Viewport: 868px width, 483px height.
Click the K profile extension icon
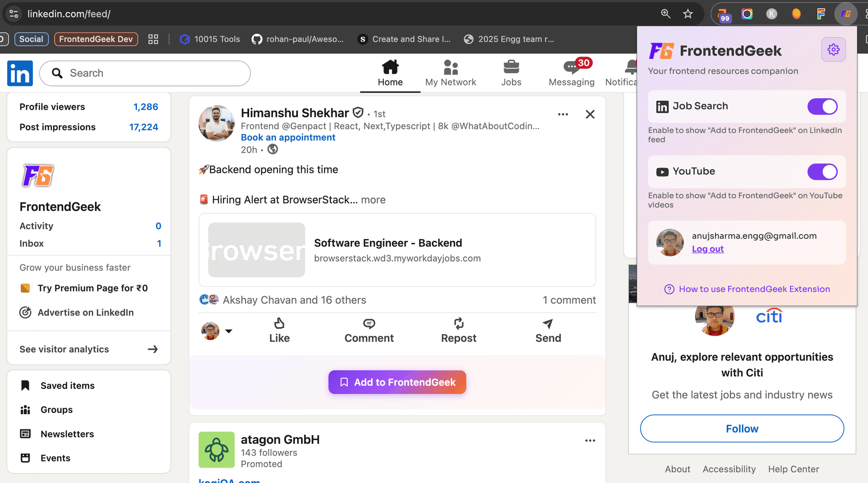coord(771,14)
